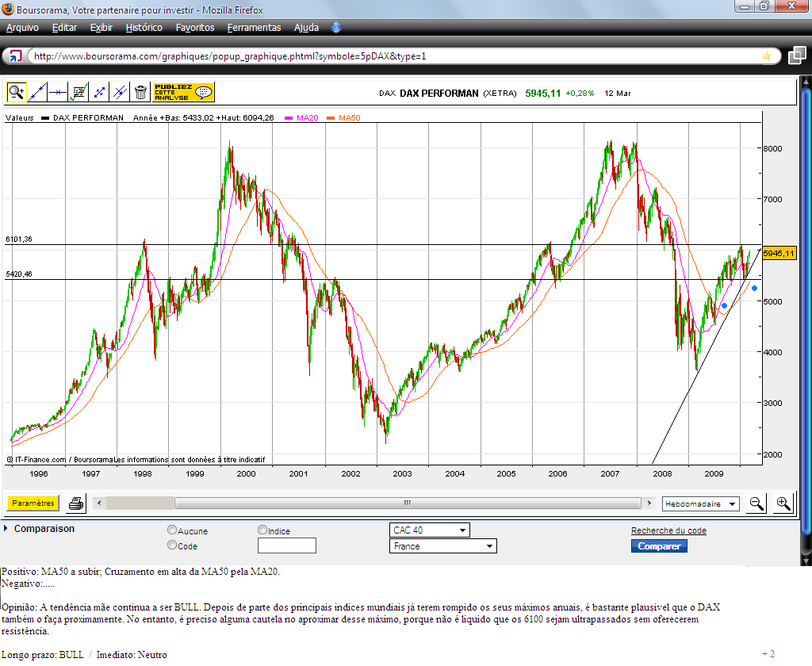Click the page scrollbar up arrow
This screenshot has height=666, width=812.
[806, 81]
